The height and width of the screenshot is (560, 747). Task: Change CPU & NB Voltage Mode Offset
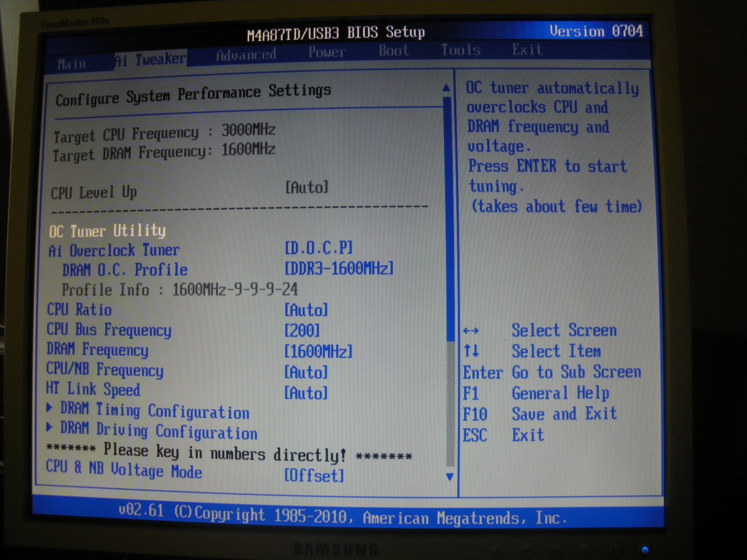click(314, 475)
